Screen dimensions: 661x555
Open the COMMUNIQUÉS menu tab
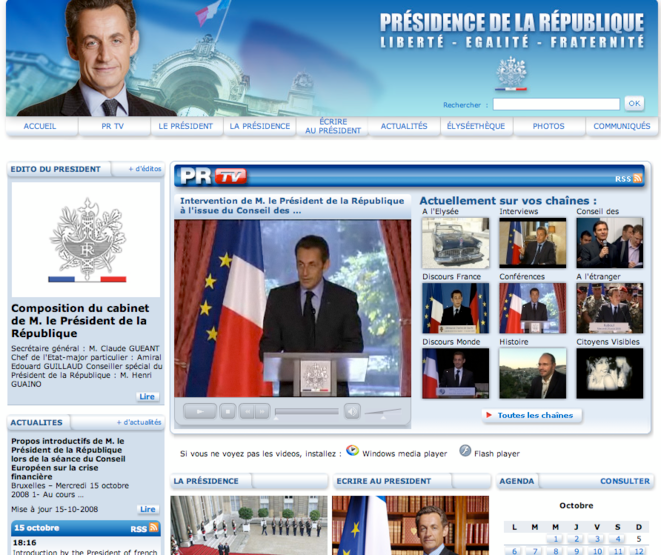tap(622, 126)
